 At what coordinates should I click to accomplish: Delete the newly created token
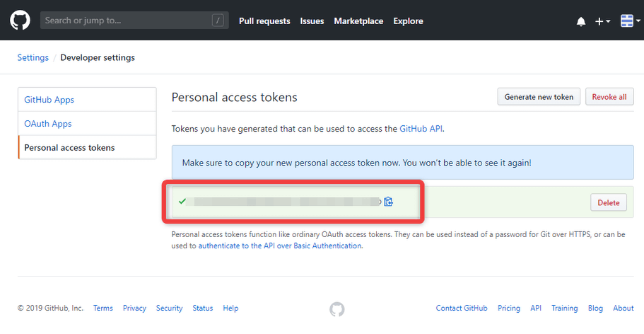[609, 202]
